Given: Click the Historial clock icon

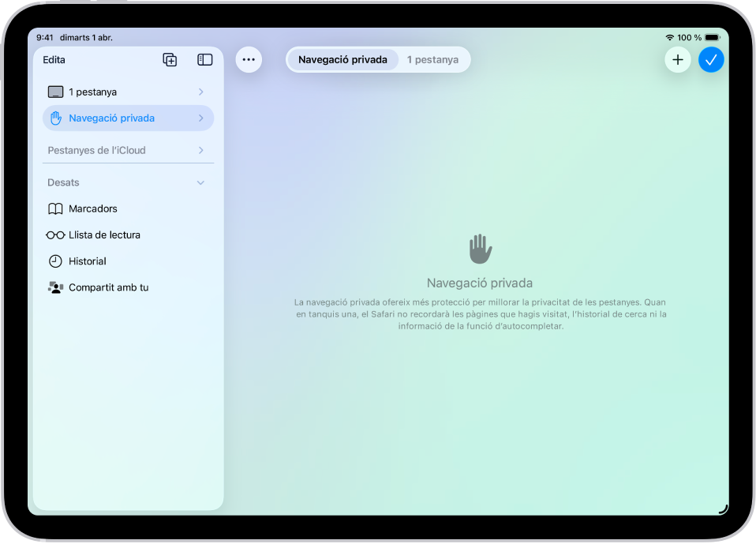Looking at the screenshot, I should point(55,261).
